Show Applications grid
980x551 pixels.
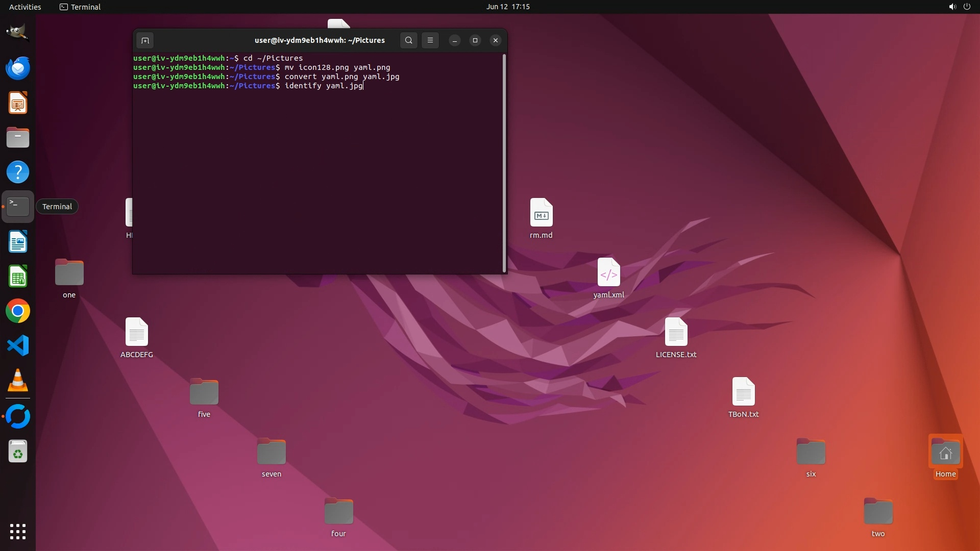point(17,532)
